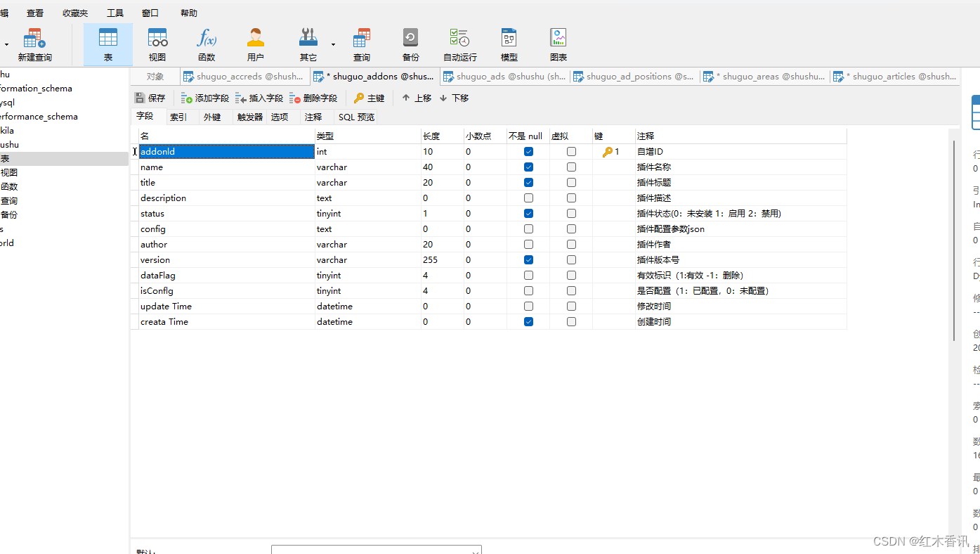The height and width of the screenshot is (554, 980).
Task: Open the 自动运行 (automation) toolbar icon
Action: tap(460, 45)
